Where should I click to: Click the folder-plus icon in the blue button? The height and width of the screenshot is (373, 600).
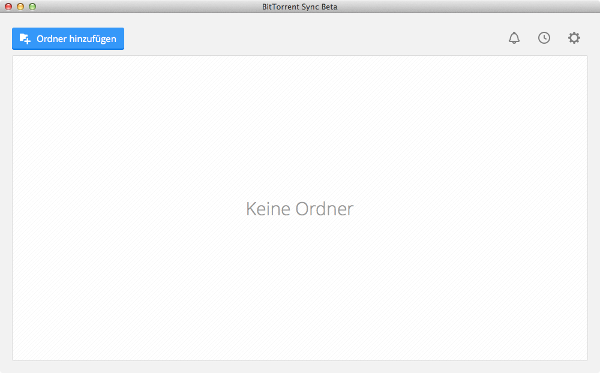click(x=25, y=39)
